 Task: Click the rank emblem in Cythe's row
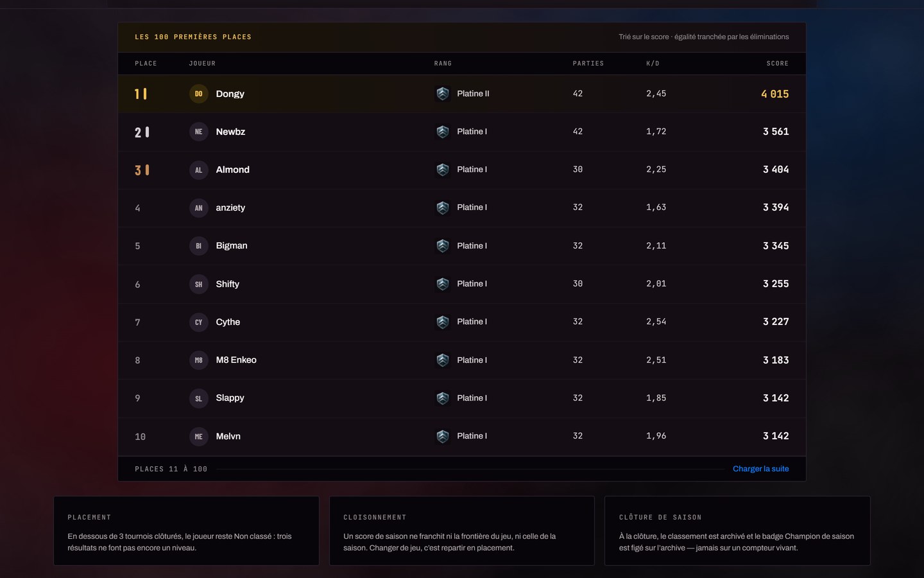[443, 322]
